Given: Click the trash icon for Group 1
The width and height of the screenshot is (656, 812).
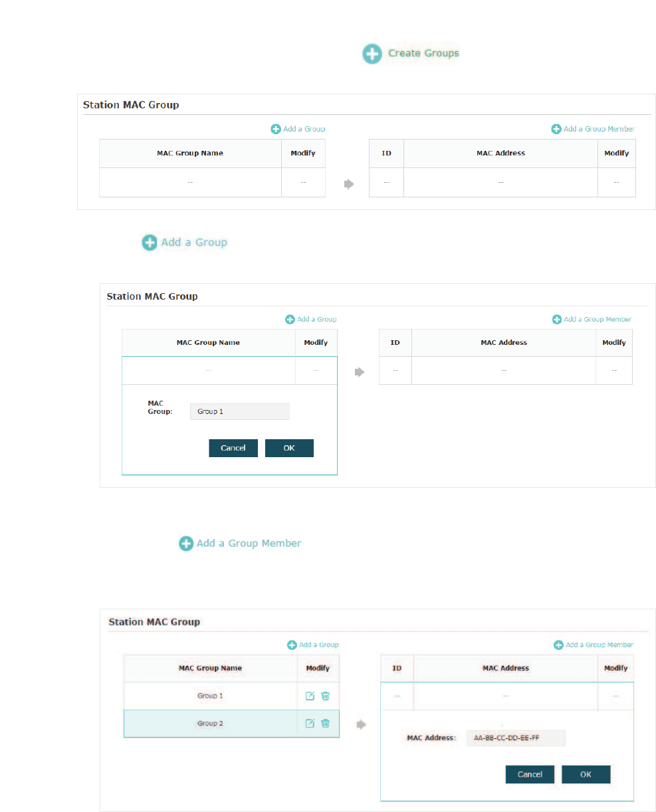Looking at the screenshot, I should [326, 696].
